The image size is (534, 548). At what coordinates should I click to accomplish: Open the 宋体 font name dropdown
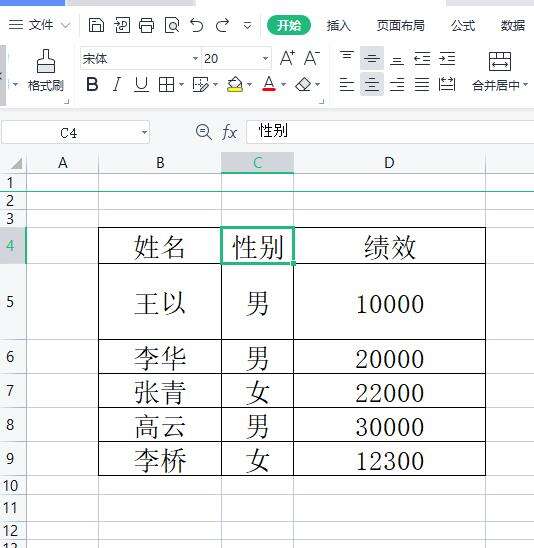tap(196, 58)
